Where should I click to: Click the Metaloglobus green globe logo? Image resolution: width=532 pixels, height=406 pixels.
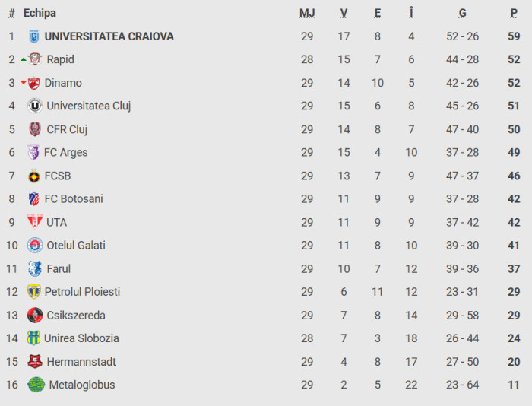coord(36,385)
